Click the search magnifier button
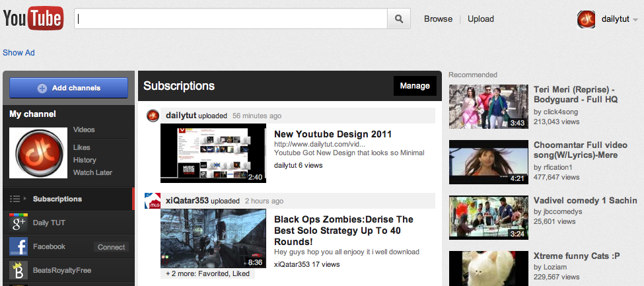The width and height of the screenshot is (644, 286). click(399, 19)
